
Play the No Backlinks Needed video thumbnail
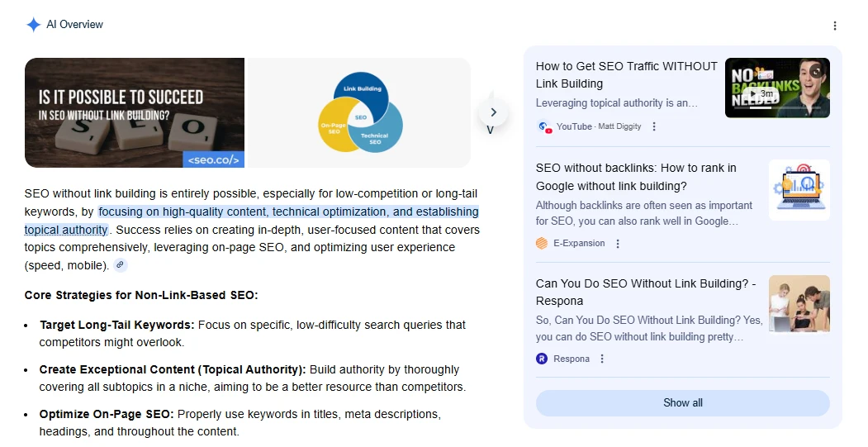click(776, 88)
